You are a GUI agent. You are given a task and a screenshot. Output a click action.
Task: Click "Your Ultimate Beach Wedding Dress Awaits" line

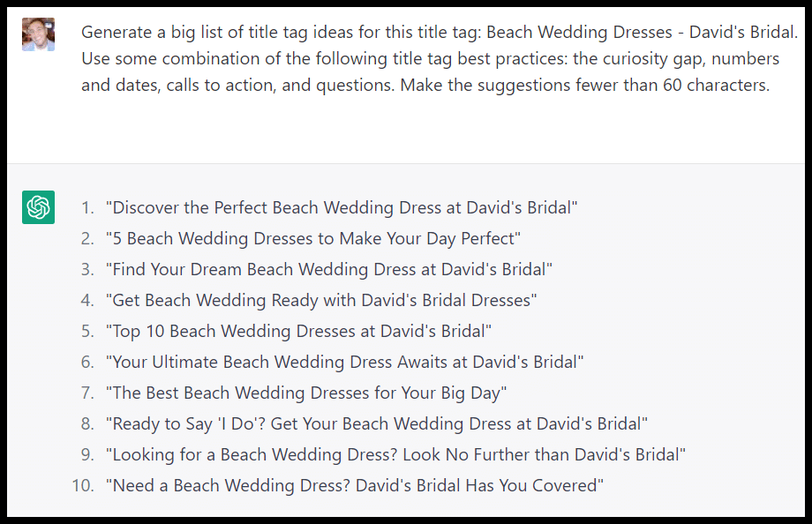[345, 362]
